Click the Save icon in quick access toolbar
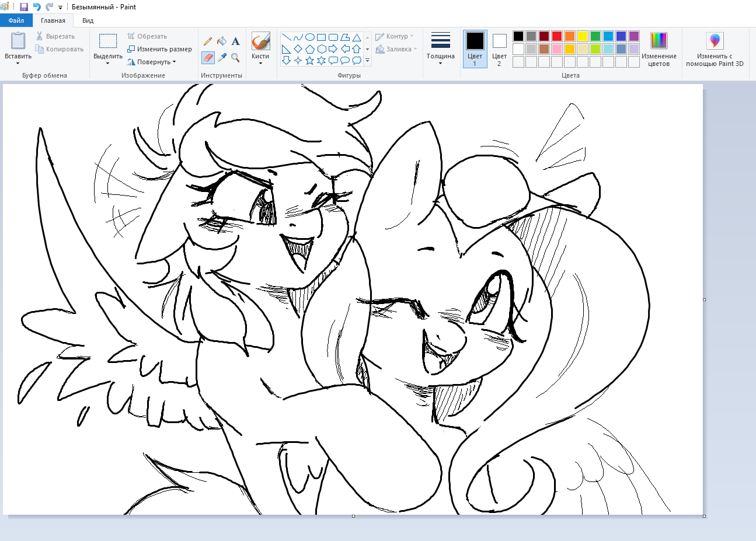 (24, 7)
